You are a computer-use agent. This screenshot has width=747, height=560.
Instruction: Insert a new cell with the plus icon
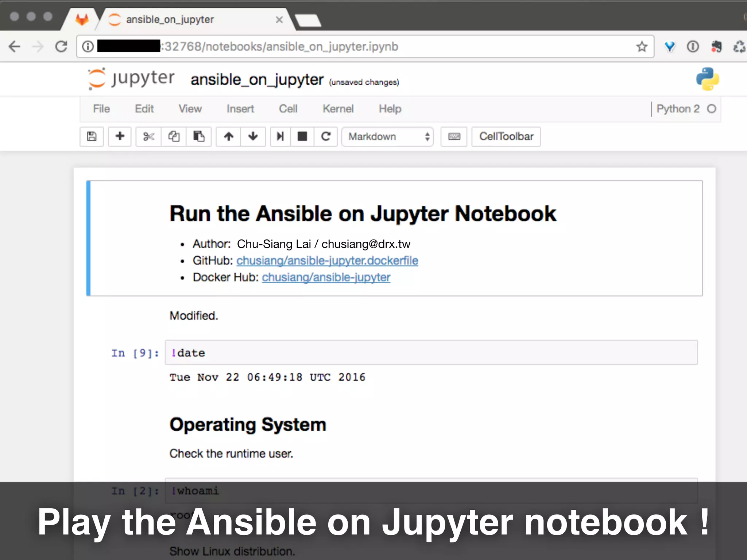tap(120, 137)
